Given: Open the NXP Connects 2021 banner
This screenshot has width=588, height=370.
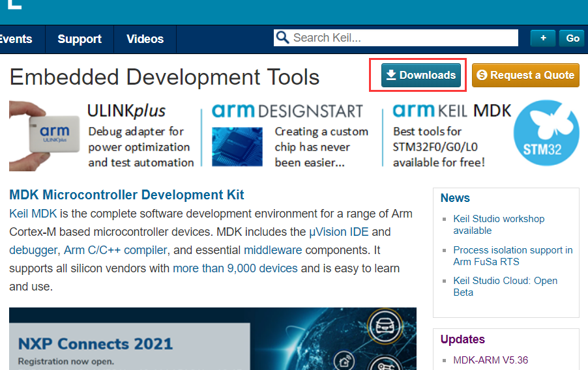Looking at the screenshot, I should coord(213,339).
